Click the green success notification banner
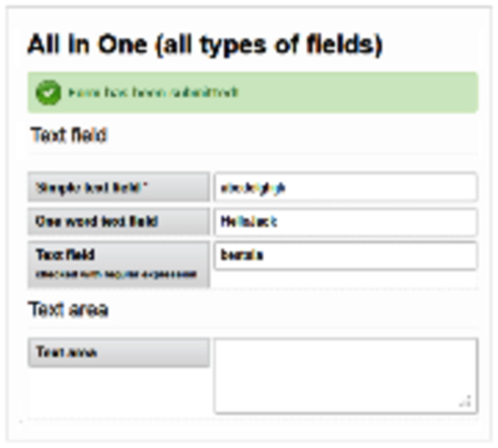498x448 pixels. pyautogui.click(x=253, y=92)
